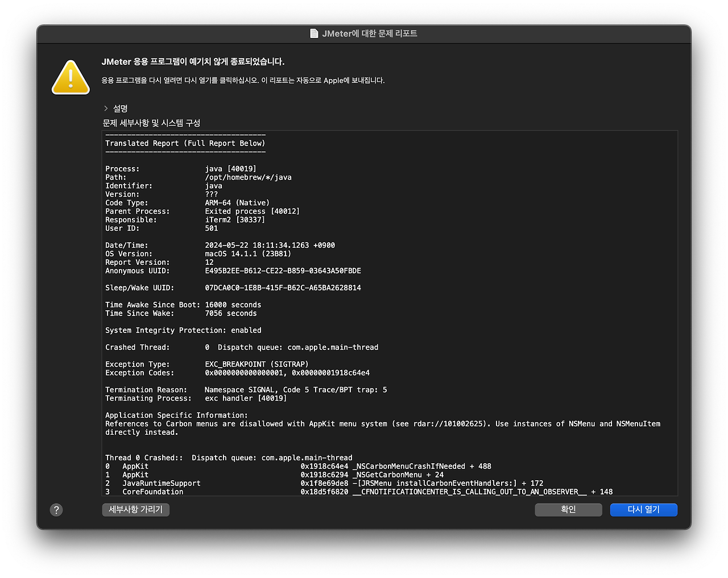Click the 'CoreFoundation' stack frame row
728x578 pixels.
pos(359,492)
